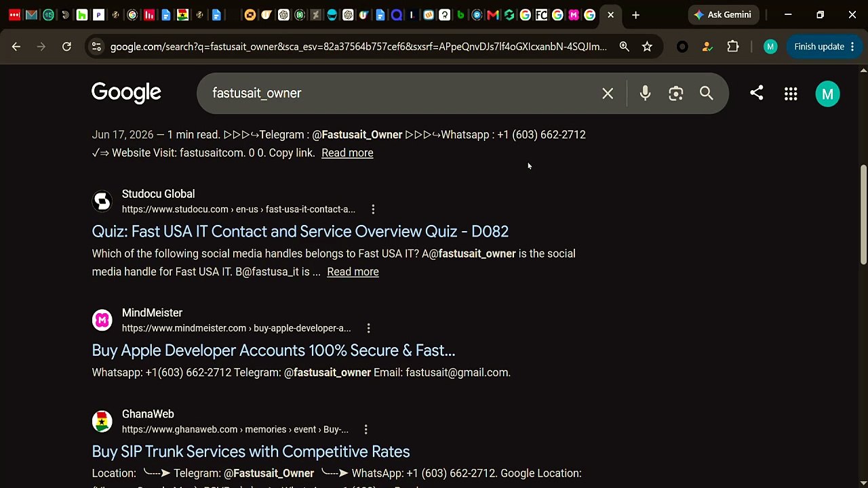Submit search with the magnifier icon

[707, 94]
